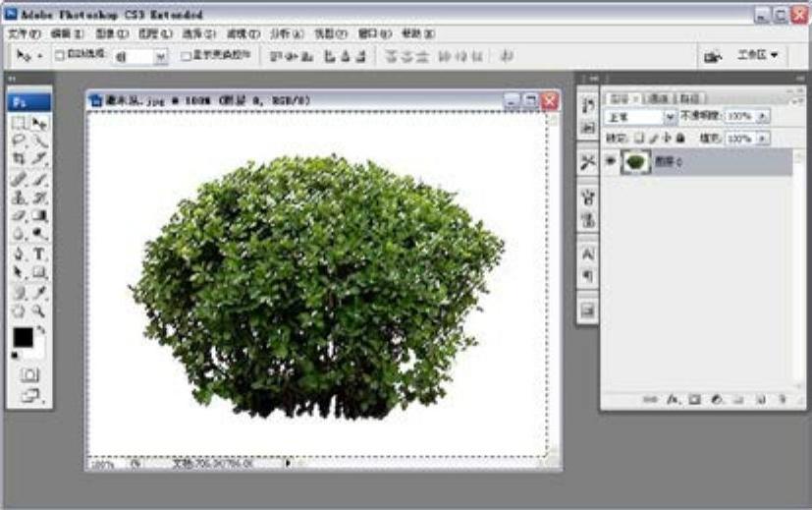This screenshot has height=510, width=812.
Task: Open the Layers panel options menu
Action: point(795,100)
